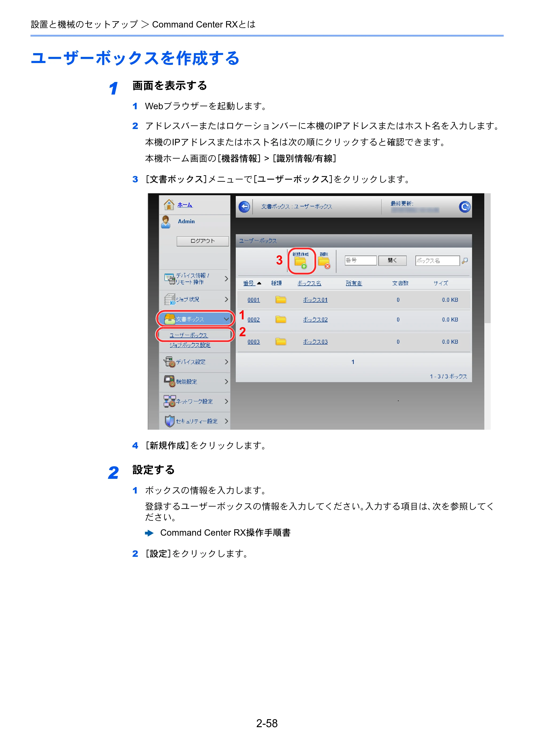Expand the 機能設定 menu chevron

click(226, 382)
